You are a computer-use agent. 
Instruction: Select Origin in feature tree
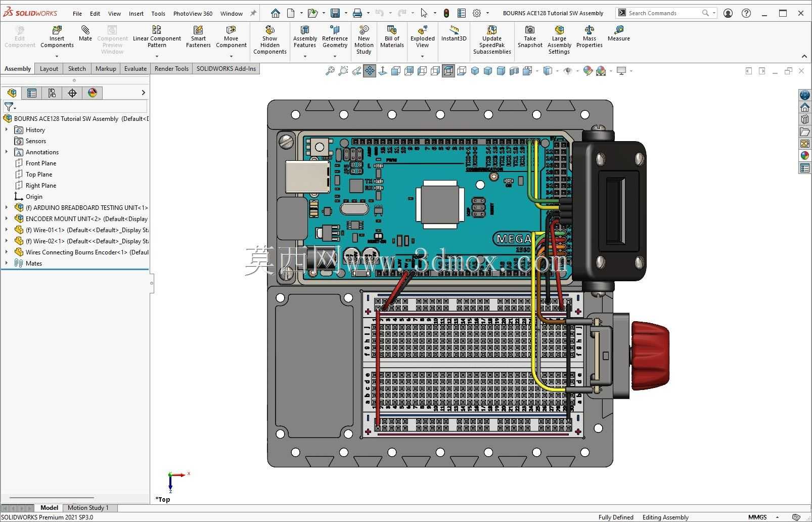coord(34,197)
